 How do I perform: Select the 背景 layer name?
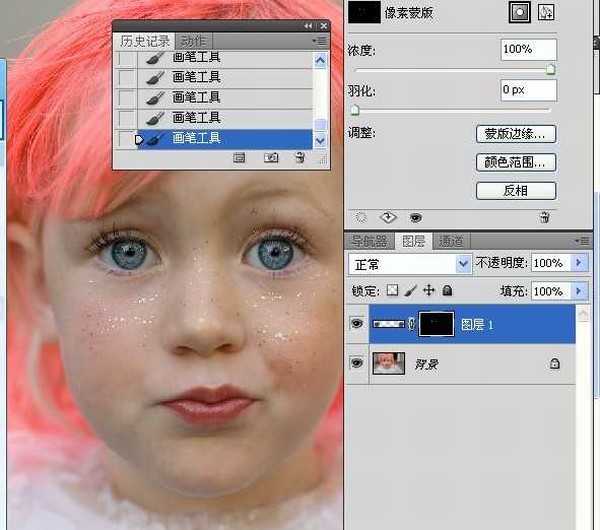click(426, 364)
